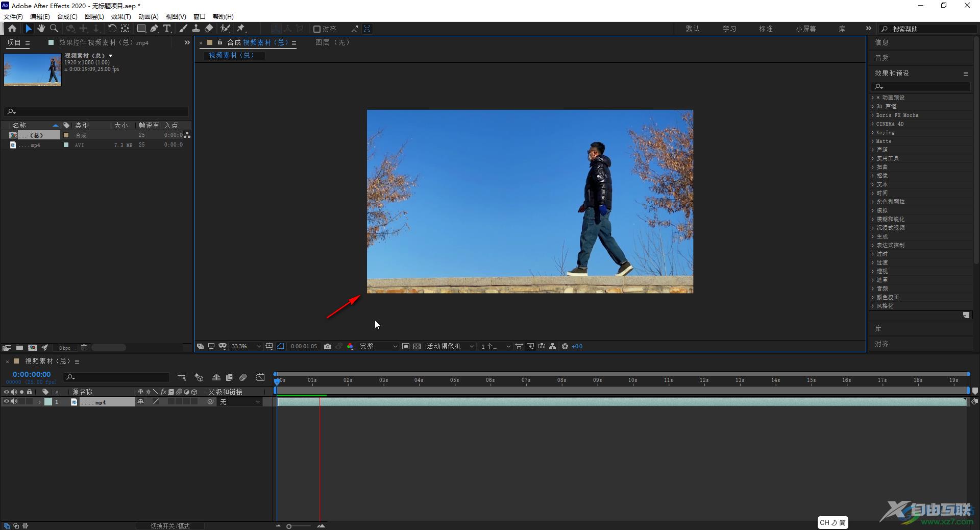Screen dimensions: 980x530
Task: Open the 33.3% magnification dropdown
Action: 246,346
